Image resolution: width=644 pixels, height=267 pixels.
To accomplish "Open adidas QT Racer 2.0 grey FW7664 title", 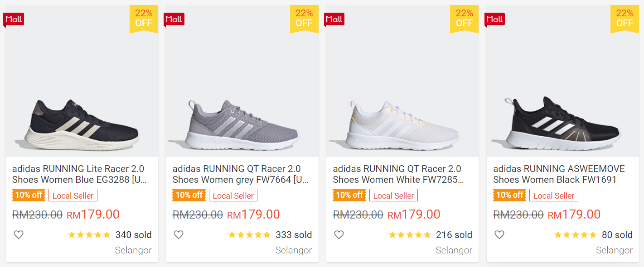I will click(x=240, y=174).
